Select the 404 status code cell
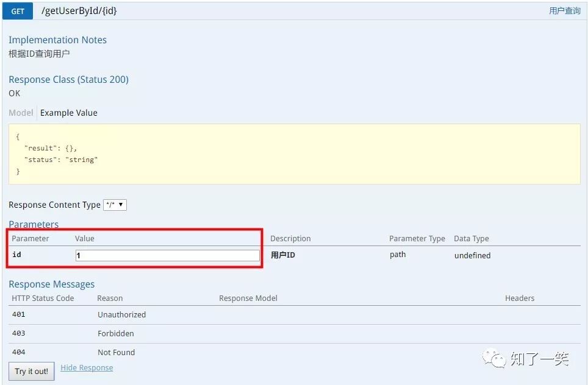This screenshot has height=385, width=588. (x=18, y=352)
